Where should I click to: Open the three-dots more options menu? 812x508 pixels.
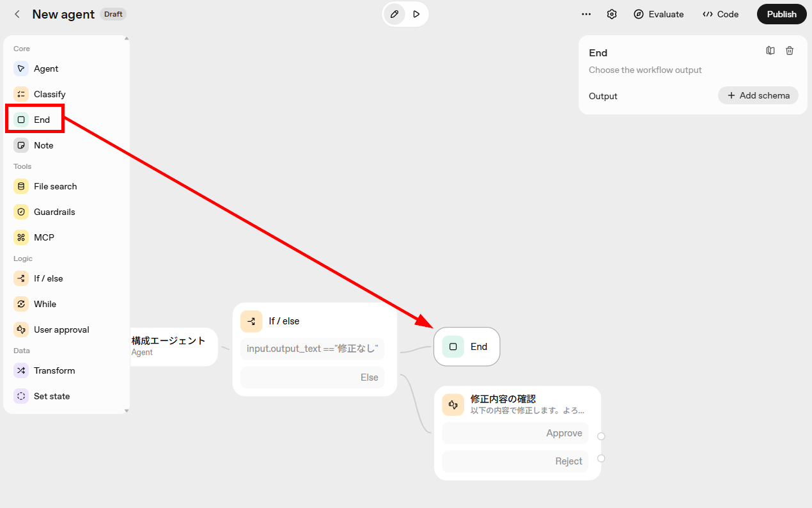coord(586,14)
